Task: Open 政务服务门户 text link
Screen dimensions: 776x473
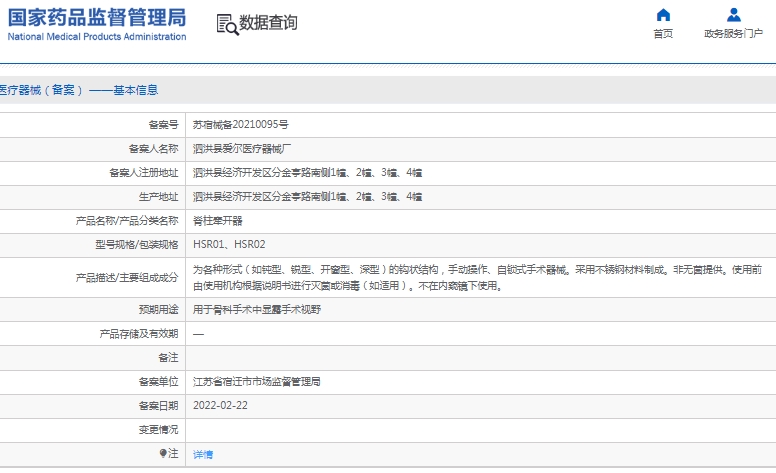Action: [x=733, y=34]
